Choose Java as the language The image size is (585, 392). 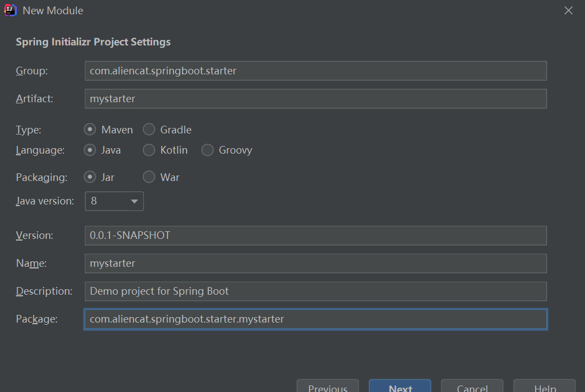[x=90, y=150]
